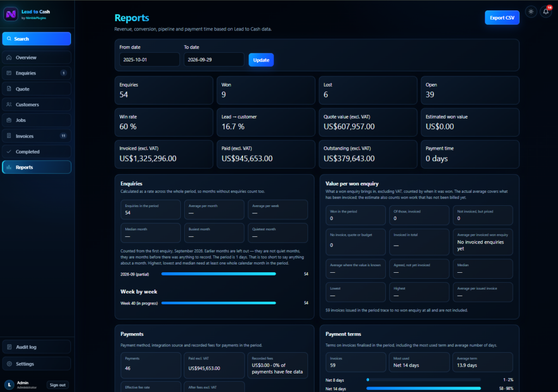This screenshot has height=392, width=558.
Task: Toggle the light/dark theme sun icon
Action: pyautogui.click(x=531, y=12)
